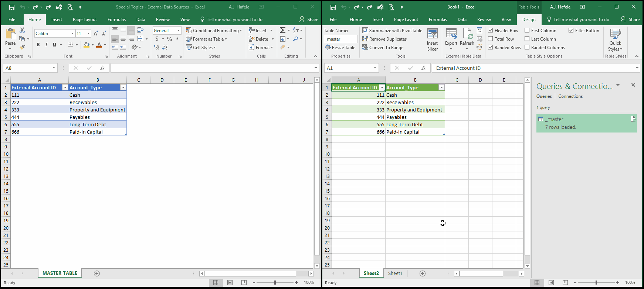Click Insert Function fx in left window
This screenshot has width=644, height=289.
coord(102,68)
